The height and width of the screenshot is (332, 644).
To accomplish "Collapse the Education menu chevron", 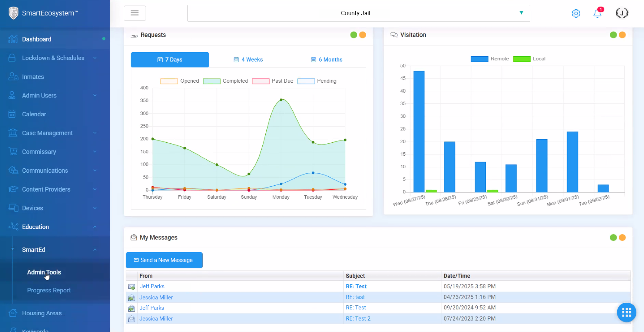I will tap(95, 227).
